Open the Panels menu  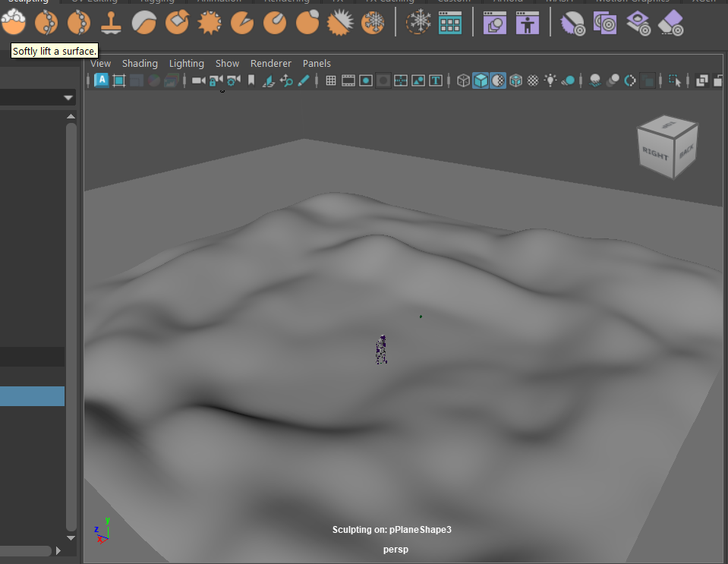[x=317, y=64]
